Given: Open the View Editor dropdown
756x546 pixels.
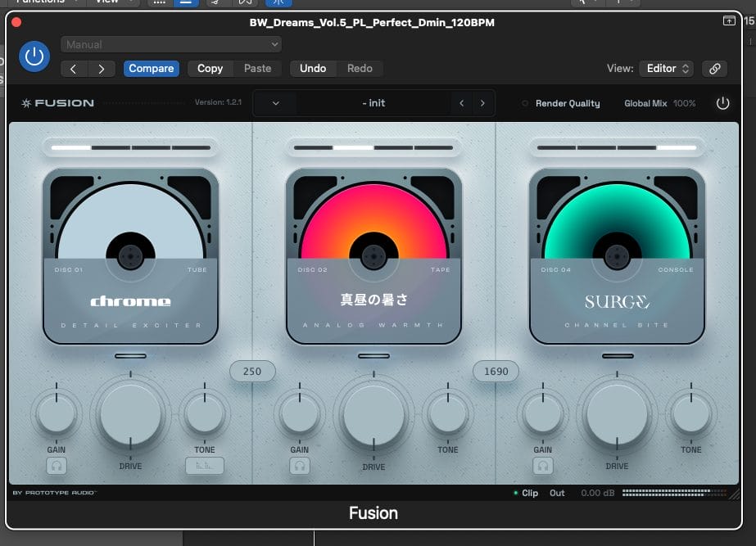Looking at the screenshot, I should pyautogui.click(x=668, y=69).
